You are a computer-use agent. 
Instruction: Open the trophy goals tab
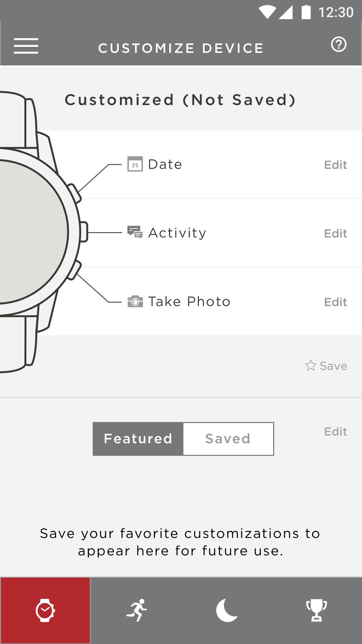[x=317, y=610]
